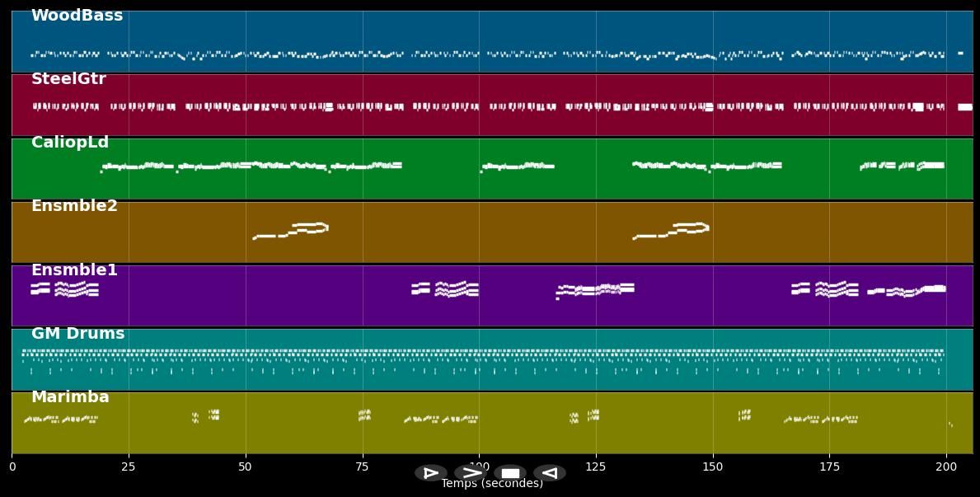Click the final SteelGtr note block
This screenshot has height=497, width=980.
[x=965, y=107]
